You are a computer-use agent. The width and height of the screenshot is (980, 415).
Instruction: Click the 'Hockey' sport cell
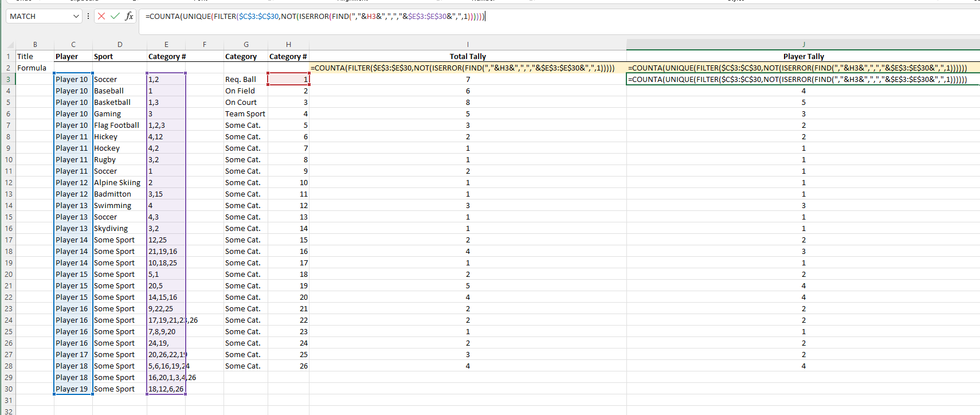(x=120, y=148)
